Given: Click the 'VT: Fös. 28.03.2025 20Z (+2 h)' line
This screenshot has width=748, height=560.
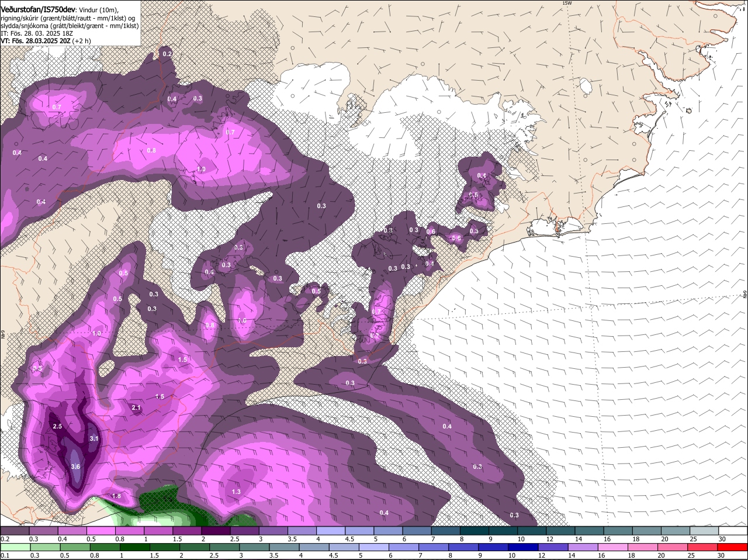Looking at the screenshot, I should 46,41.
